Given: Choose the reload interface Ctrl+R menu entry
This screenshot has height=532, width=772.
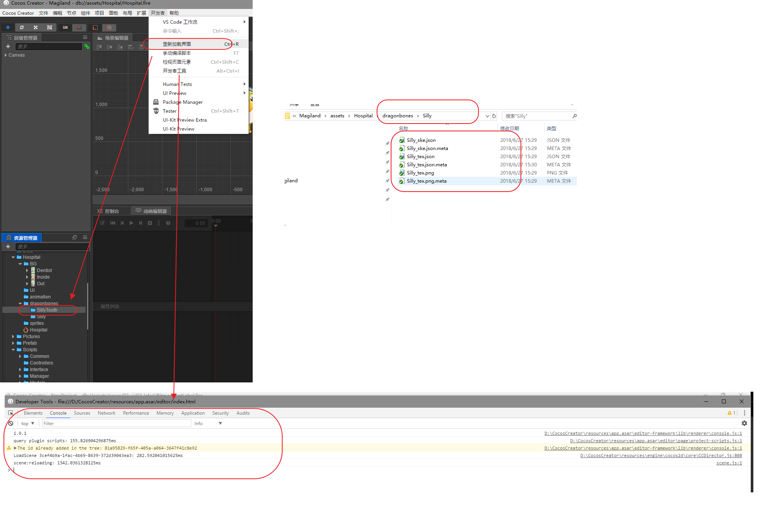Looking at the screenshot, I should pyautogui.click(x=177, y=44).
